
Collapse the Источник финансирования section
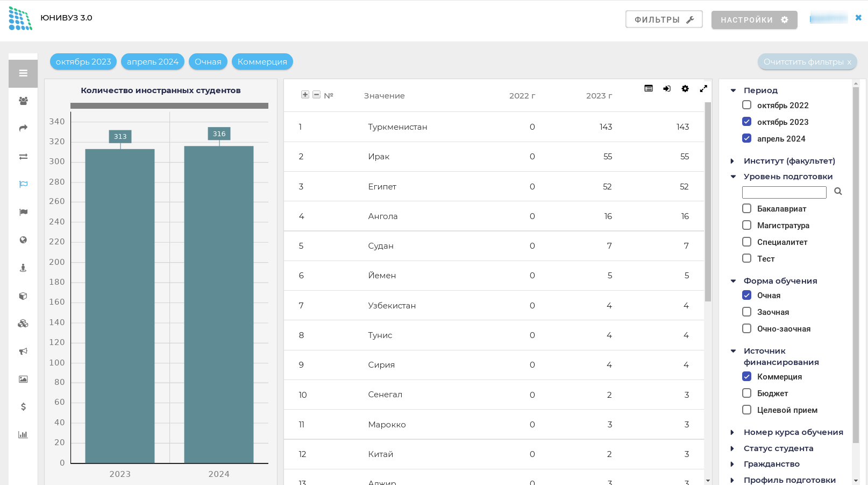[x=733, y=351]
